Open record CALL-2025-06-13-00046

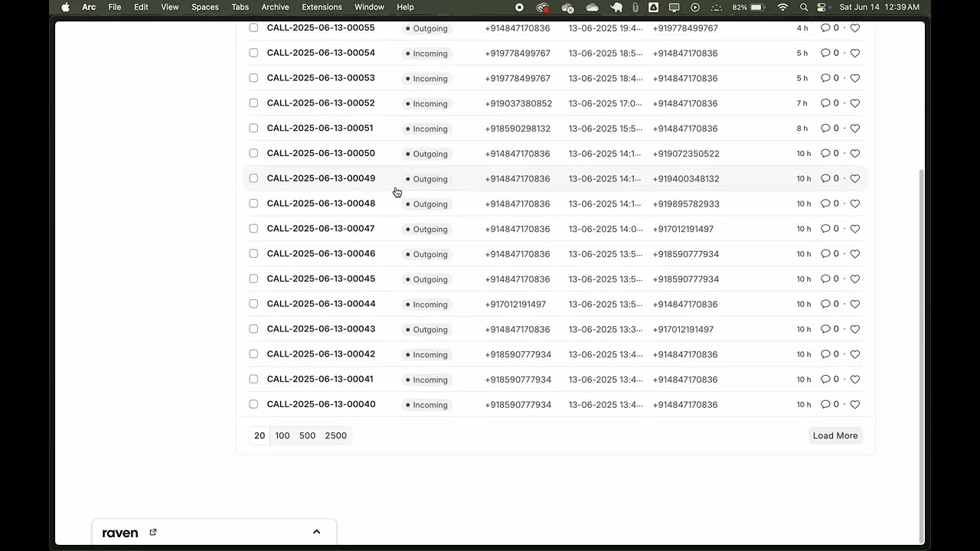(x=321, y=253)
